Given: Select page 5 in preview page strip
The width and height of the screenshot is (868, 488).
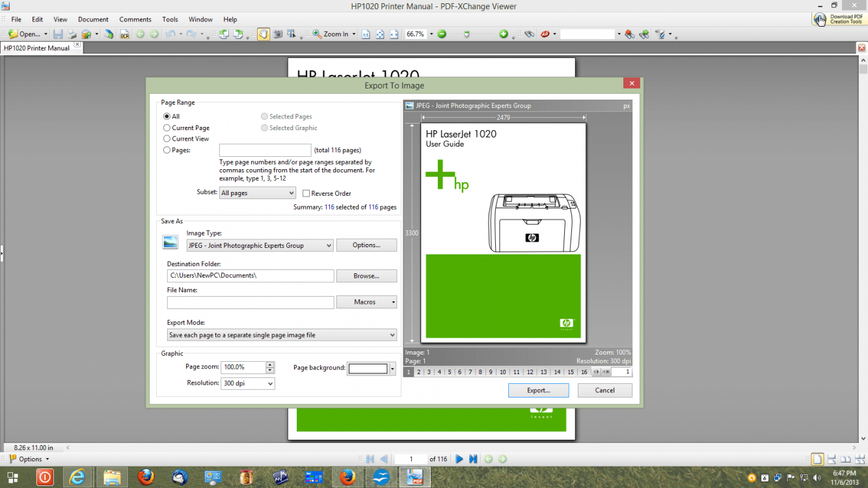Looking at the screenshot, I should click(449, 372).
